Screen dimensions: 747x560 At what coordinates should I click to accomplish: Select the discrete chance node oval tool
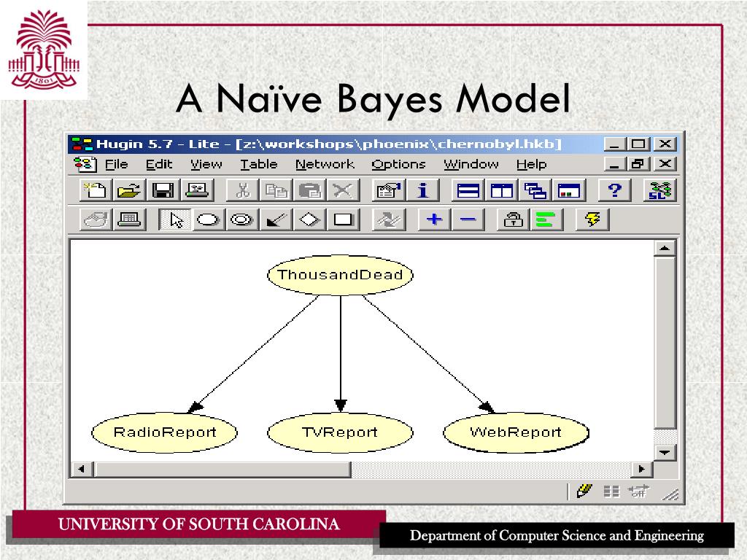208,219
